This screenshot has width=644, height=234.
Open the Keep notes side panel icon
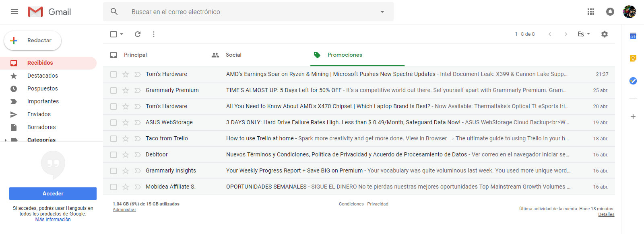633,58
